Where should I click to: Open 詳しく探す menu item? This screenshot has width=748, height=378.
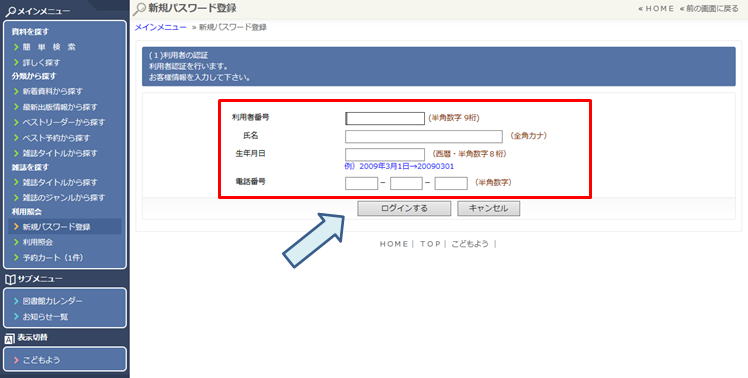(42, 63)
